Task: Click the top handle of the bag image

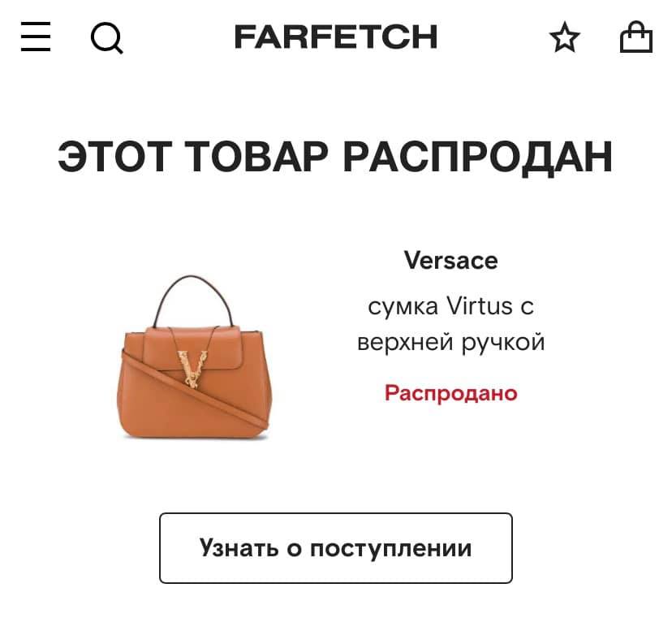Action: click(194, 300)
